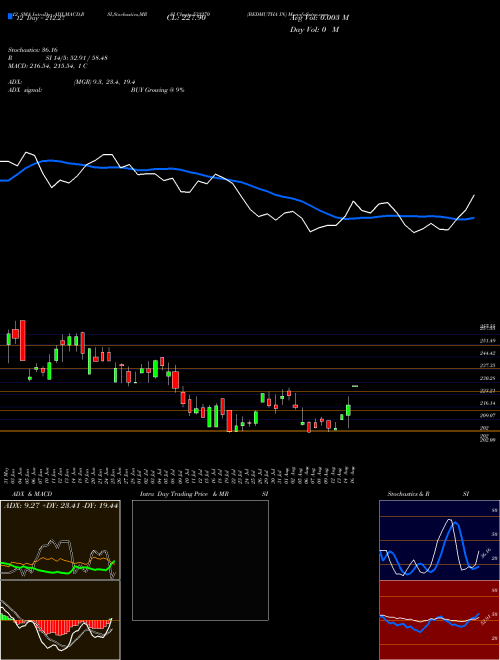Screen dimensions: 500x660
Task: Click the ADX line chart panel
Action: (x=60, y=540)
